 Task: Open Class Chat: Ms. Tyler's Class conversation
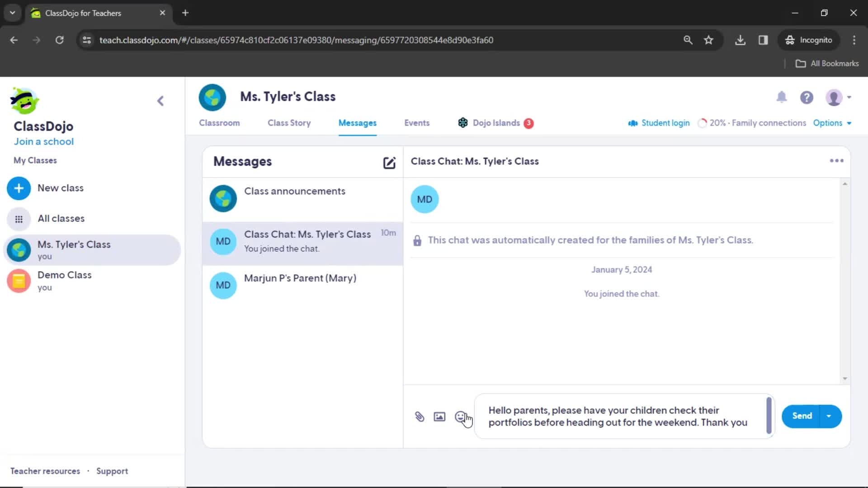point(302,243)
